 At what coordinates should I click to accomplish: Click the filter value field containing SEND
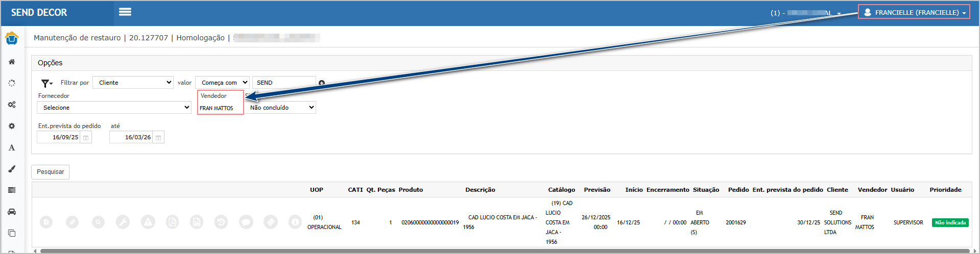click(x=283, y=83)
